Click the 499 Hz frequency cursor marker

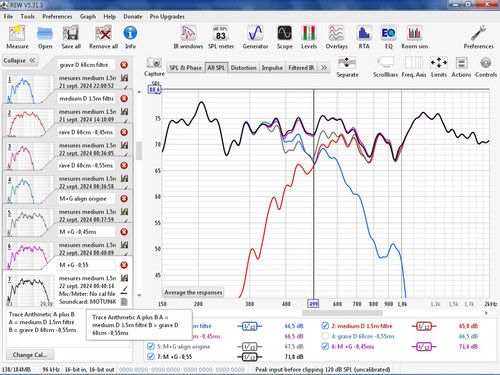[313, 304]
